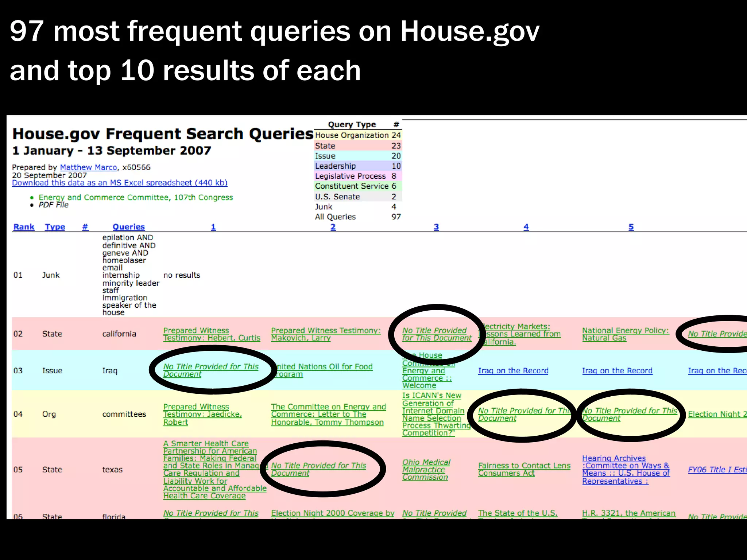
Task: Click the 'Junk' type cell in row 01
Action: click(x=51, y=275)
